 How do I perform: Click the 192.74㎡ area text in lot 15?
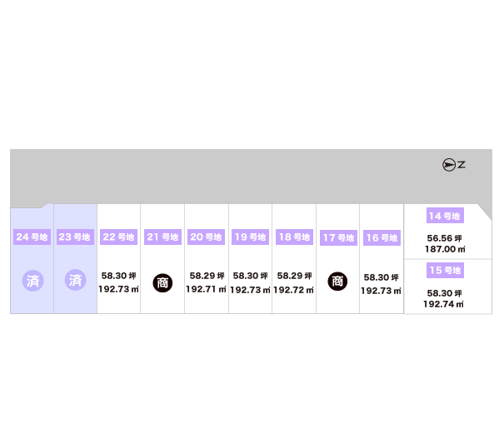pyautogui.click(x=445, y=305)
